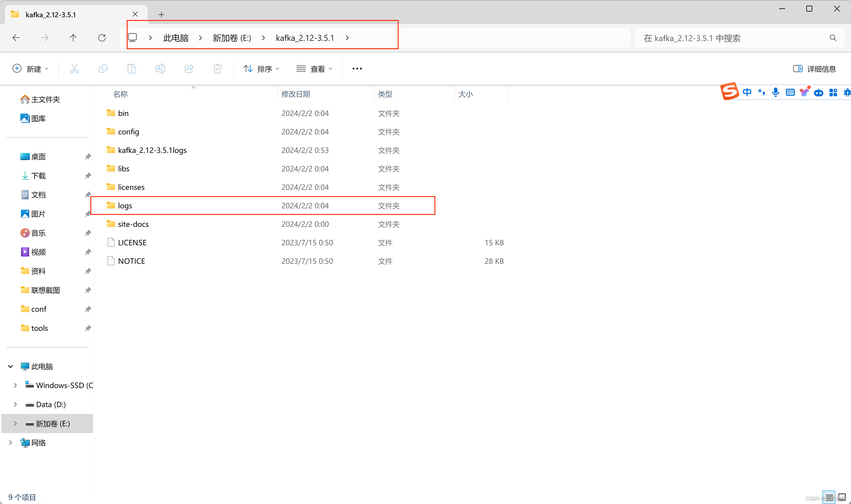
Task: Click 此电脑 in address breadcrumb
Action: [x=176, y=38]
